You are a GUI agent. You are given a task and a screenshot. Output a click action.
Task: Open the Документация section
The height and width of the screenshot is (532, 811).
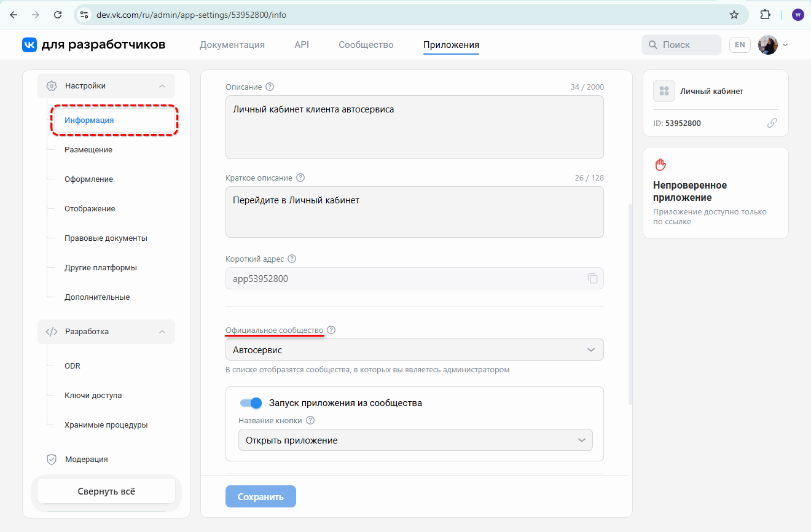click(x=232, y=44)
